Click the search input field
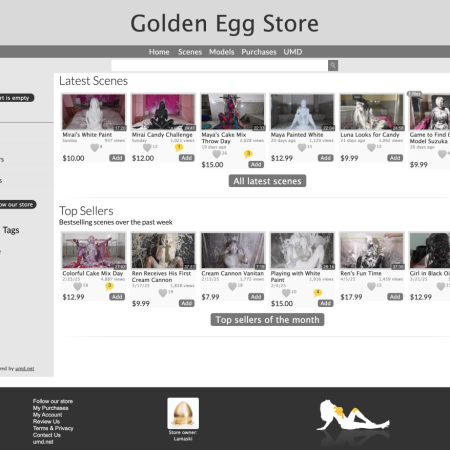 click(x=220, y=65)
